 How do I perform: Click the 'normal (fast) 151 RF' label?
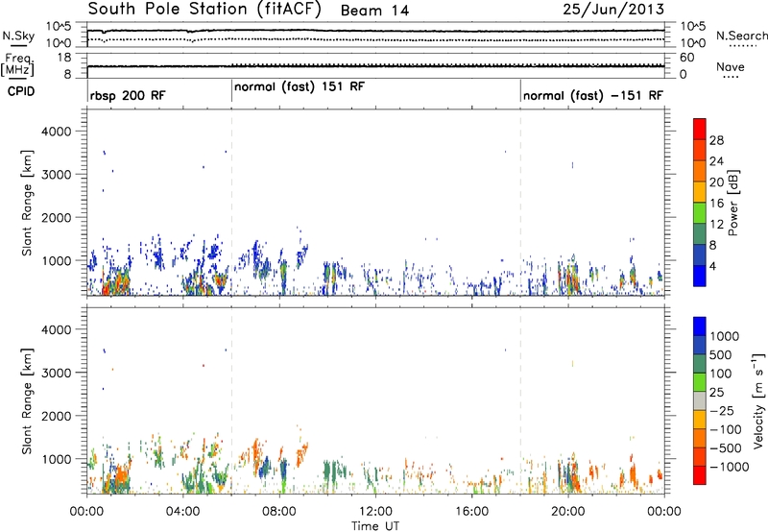300,87
